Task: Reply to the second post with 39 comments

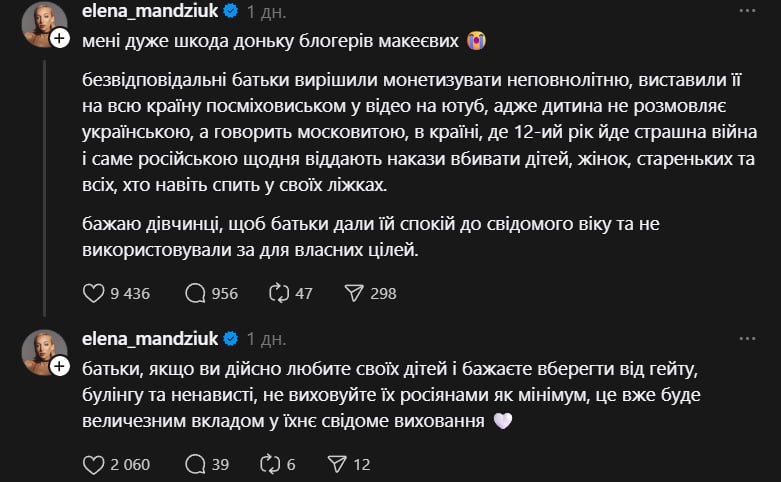Action: click(x=196, y=464)
